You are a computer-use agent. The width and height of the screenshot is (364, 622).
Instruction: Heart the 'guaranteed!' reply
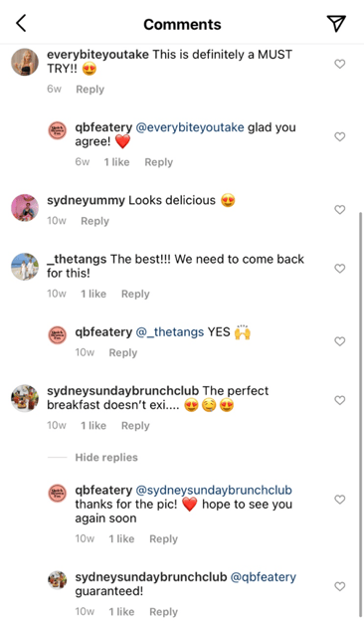pyautogui.click(x=340, y=586)
